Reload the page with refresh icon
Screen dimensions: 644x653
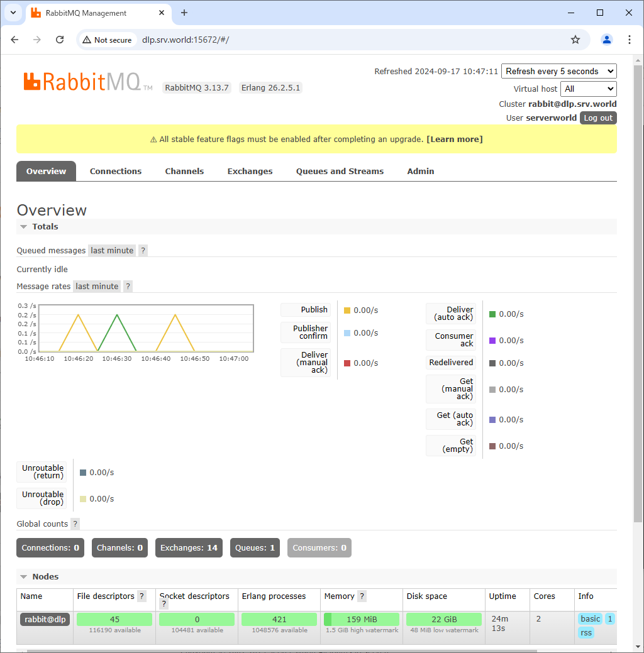(60, 40)
